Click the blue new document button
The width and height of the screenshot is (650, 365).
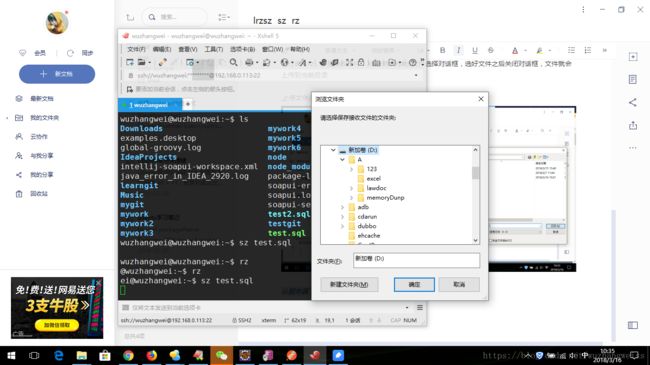(57, 74)
